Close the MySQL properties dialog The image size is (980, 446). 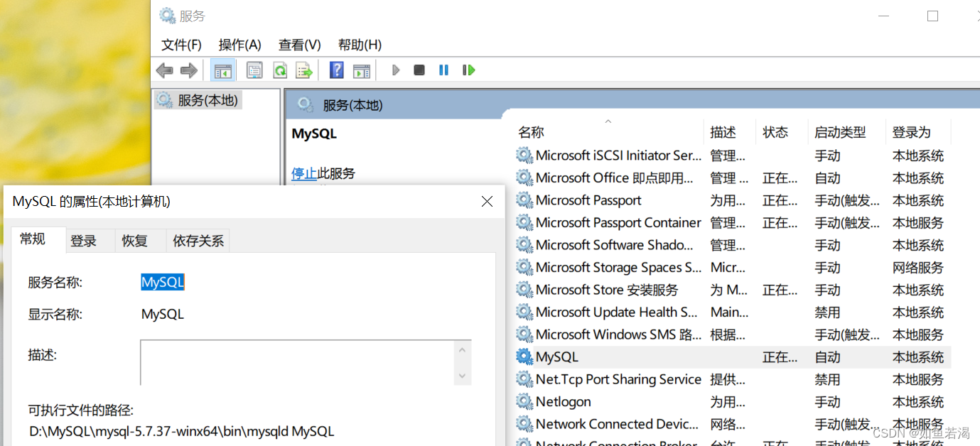pyautogui.click(x=487, y=202)
